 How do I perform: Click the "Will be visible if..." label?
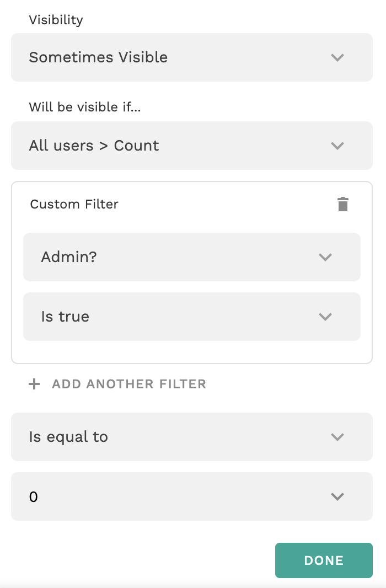click(85, 107)
